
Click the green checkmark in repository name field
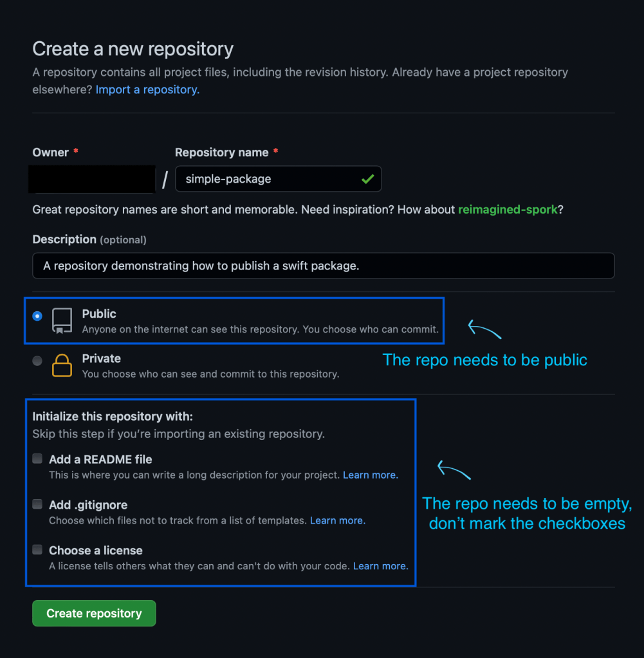point(367,179)
